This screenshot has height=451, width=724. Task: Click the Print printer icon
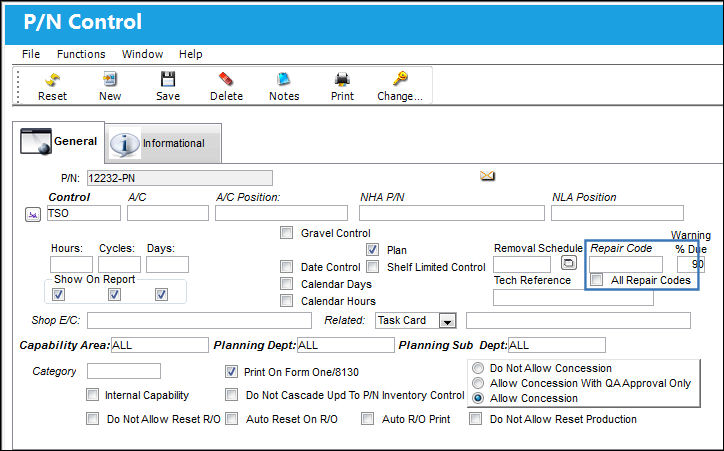pyautogui.click(x=342, y=79)
